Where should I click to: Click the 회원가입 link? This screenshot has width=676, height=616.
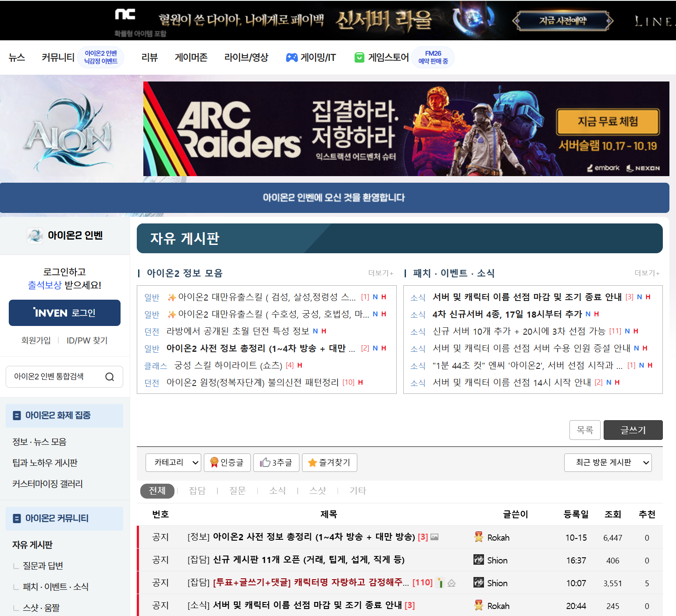(x=36, y=340)
